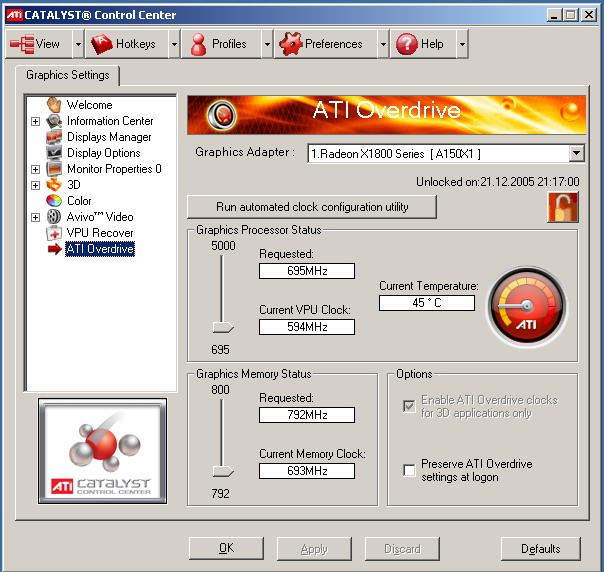Click the graphics memory clock slider thumb
Image resolution: width=604 pixels, height=572 pixels.
(x=223, y=471)
